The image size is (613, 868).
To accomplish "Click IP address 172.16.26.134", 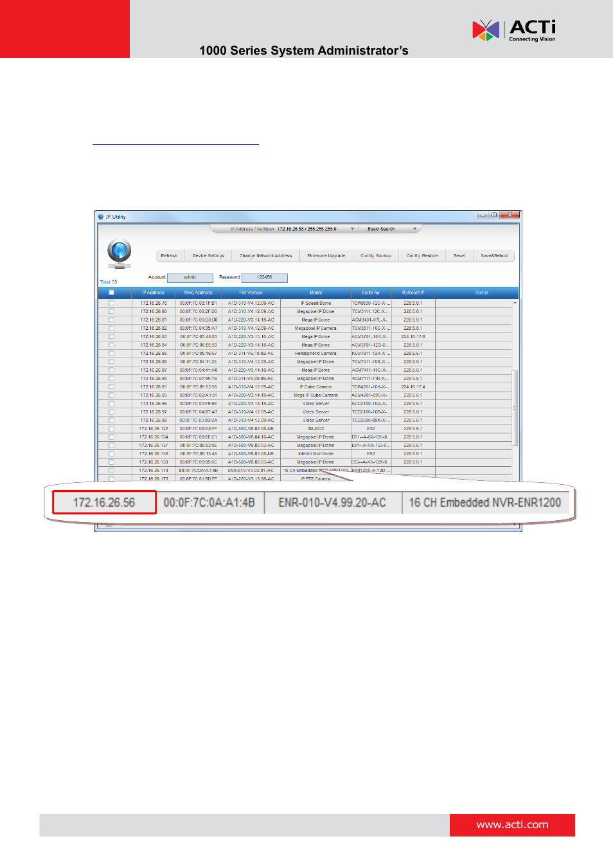I will [x=154, y=437].
